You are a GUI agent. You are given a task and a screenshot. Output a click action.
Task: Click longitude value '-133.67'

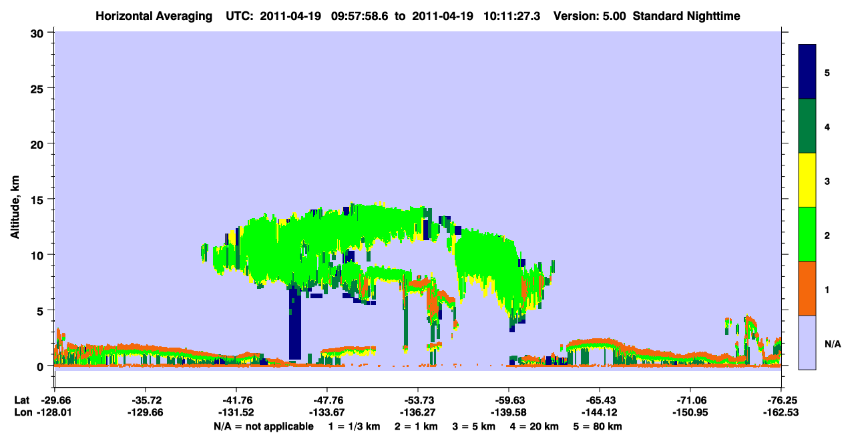click(x=327, y=413)
